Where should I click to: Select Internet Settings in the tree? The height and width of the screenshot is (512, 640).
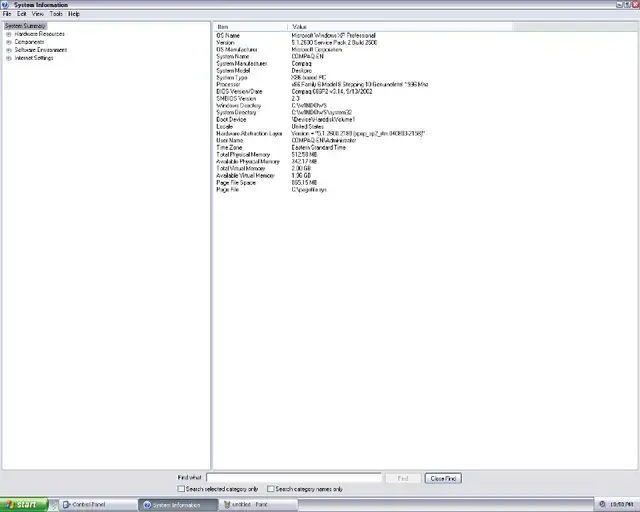click(x=34, y=58)
